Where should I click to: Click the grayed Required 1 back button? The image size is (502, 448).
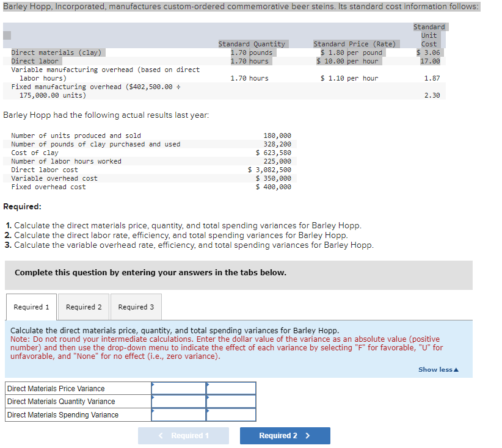[x=183, y=436]
